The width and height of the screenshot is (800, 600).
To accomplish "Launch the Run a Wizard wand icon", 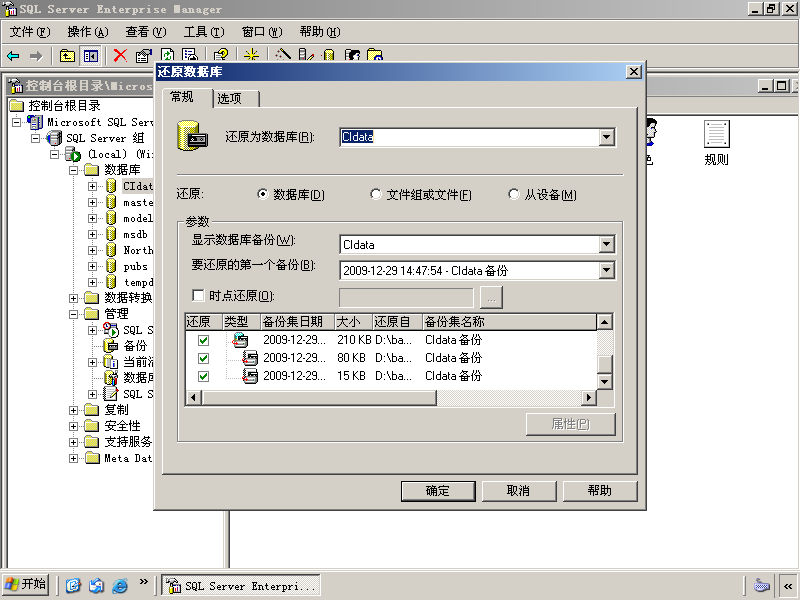I will coord(283,55).
